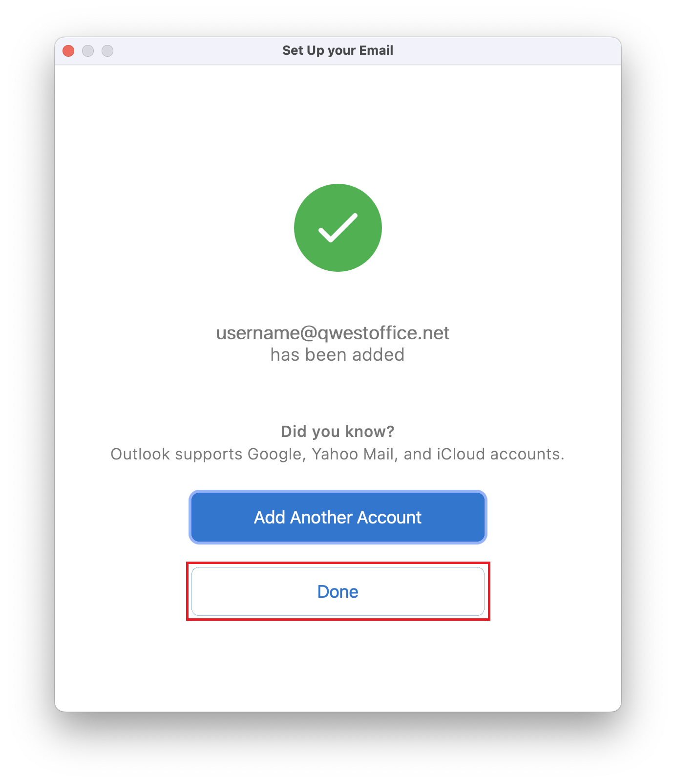The image size is (676, 784).
Task: Click the Add Another Account button
Action: (338, 517)
